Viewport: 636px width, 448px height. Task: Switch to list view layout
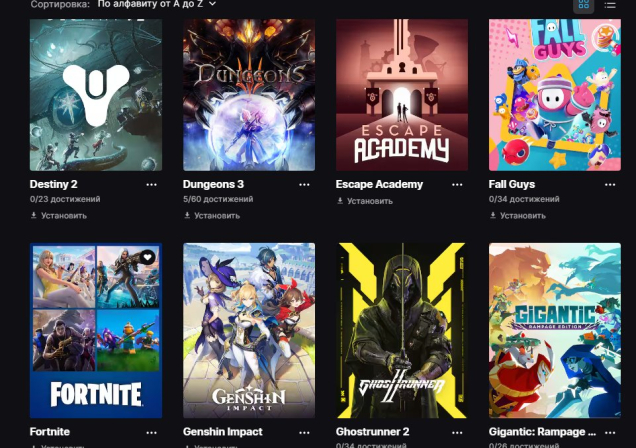[610, 5]
